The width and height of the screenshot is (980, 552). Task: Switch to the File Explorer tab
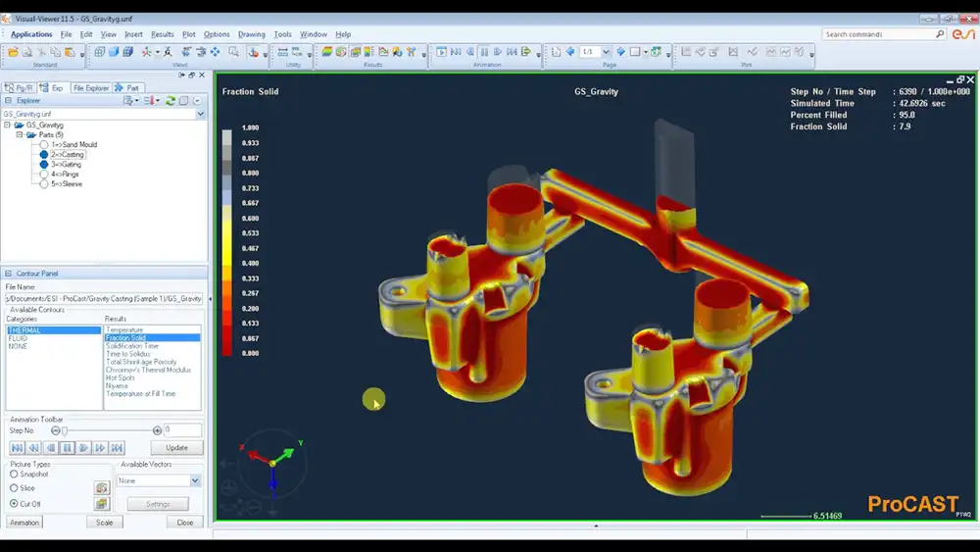90,88
